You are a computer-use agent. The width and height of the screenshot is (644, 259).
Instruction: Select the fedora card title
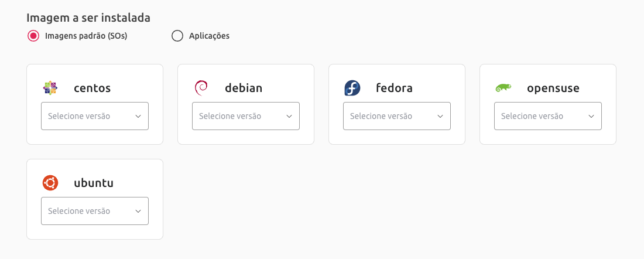[x=394, y=88]
